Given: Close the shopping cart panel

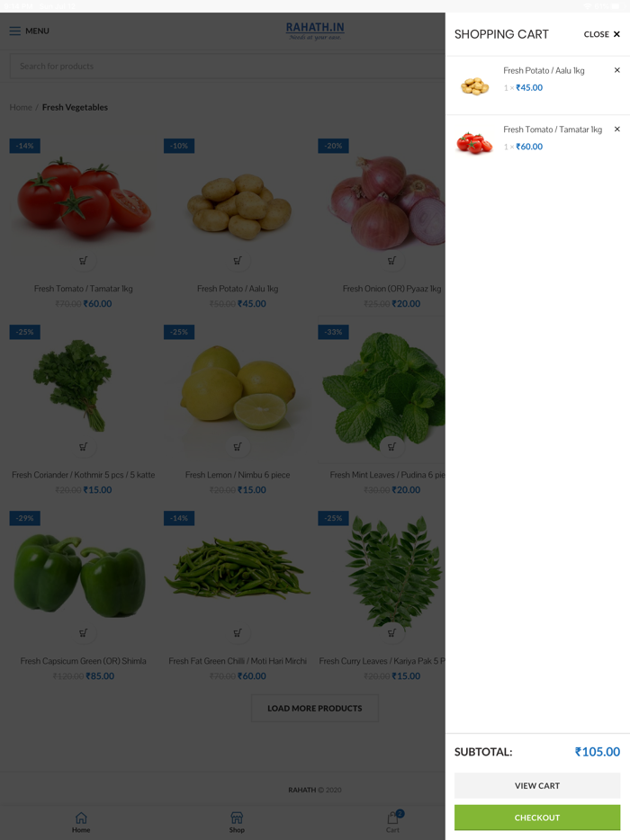Looking at the screenshot, I should (601, 34).
